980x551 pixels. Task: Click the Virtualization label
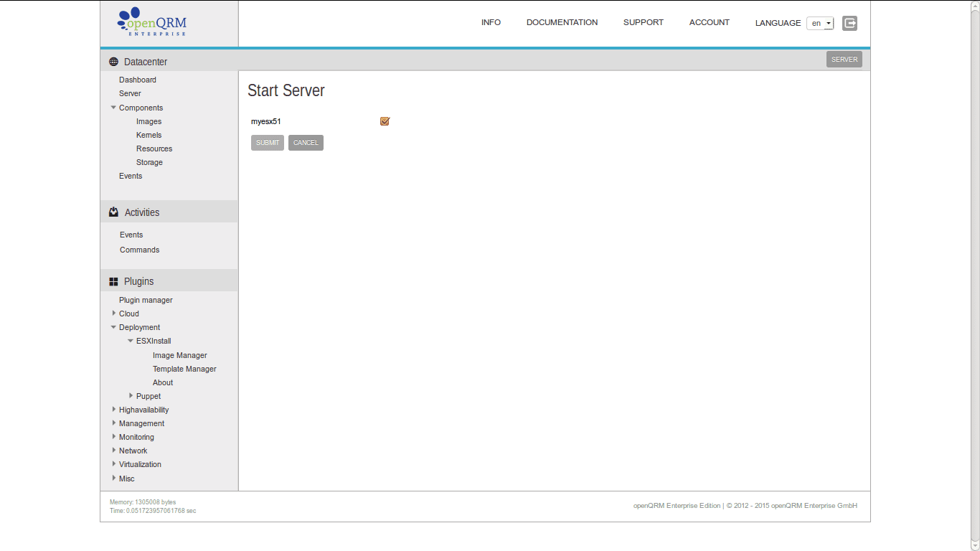tap(140, 464)
